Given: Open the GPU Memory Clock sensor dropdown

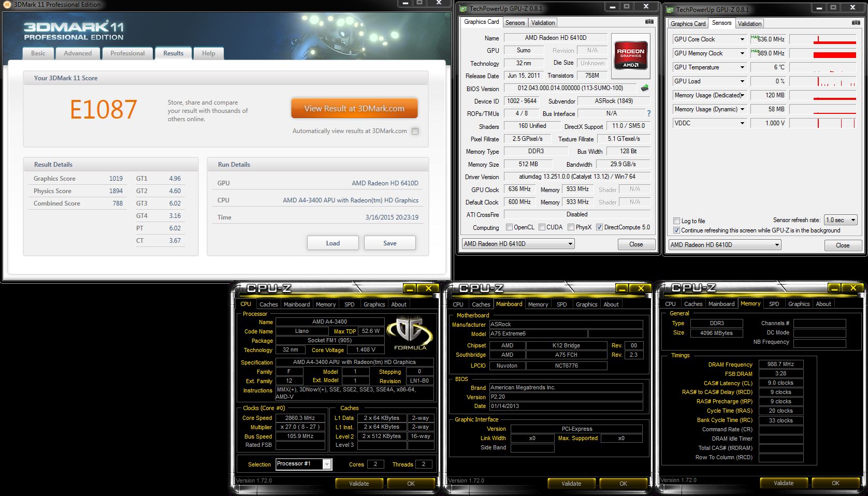Looking at the screenshot, I should [x=742, y=53].
